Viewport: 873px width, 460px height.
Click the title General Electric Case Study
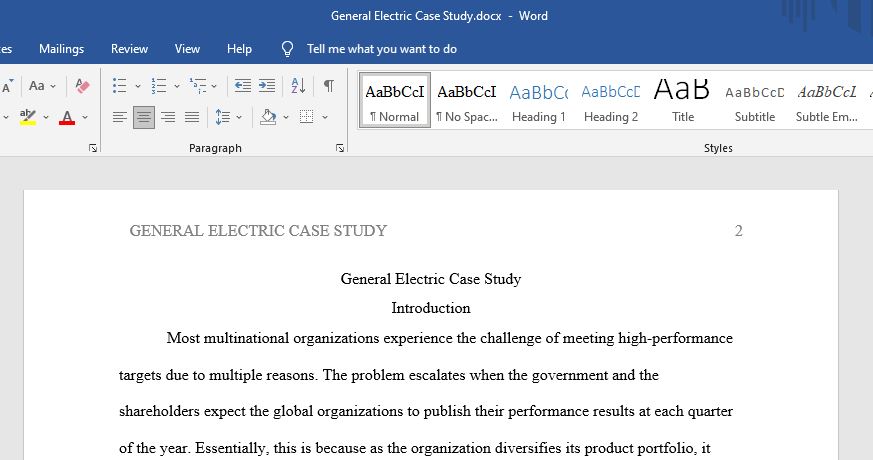click(431, 279)
